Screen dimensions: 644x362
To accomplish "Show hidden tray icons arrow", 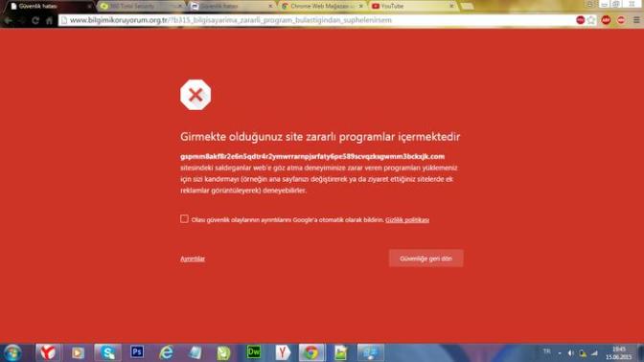I will tap(560, 353).
